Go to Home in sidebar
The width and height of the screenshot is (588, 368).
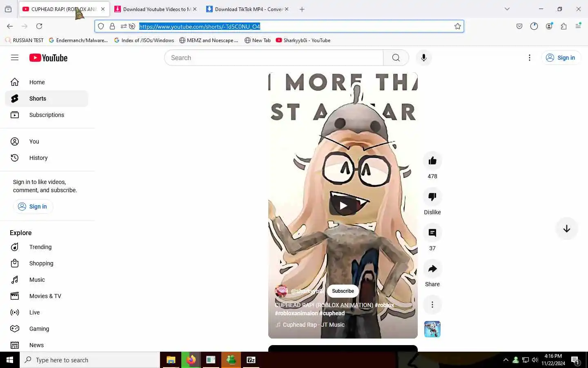(47, 82)
